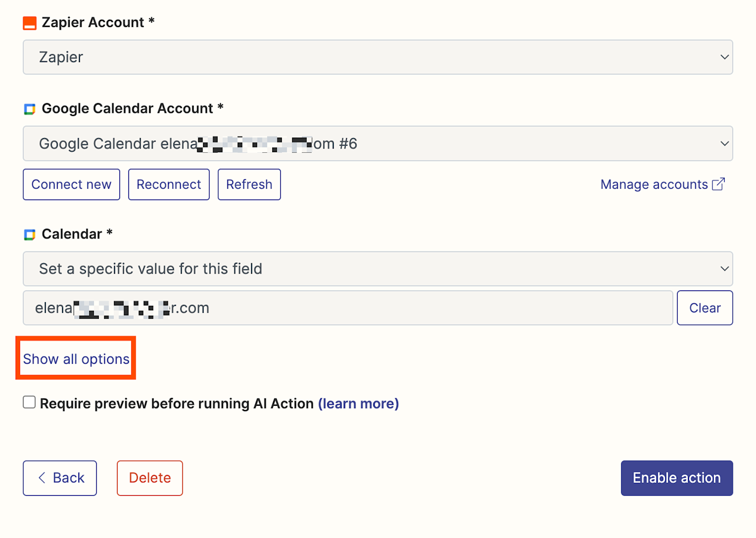Click the Google Calendar icon beside the Account label
This screenshot has width=756, height=538.
coord(30,109)
